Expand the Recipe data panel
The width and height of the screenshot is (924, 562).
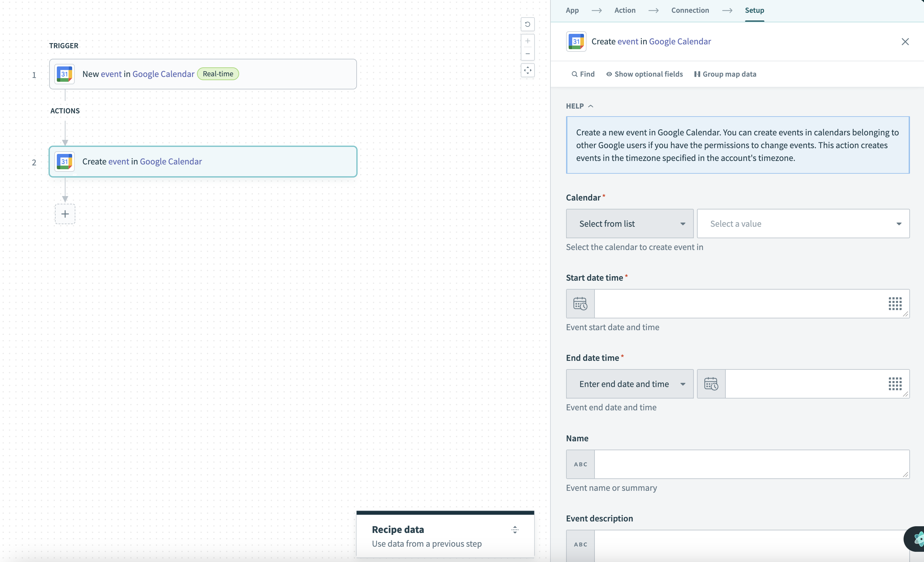[514, 530]
